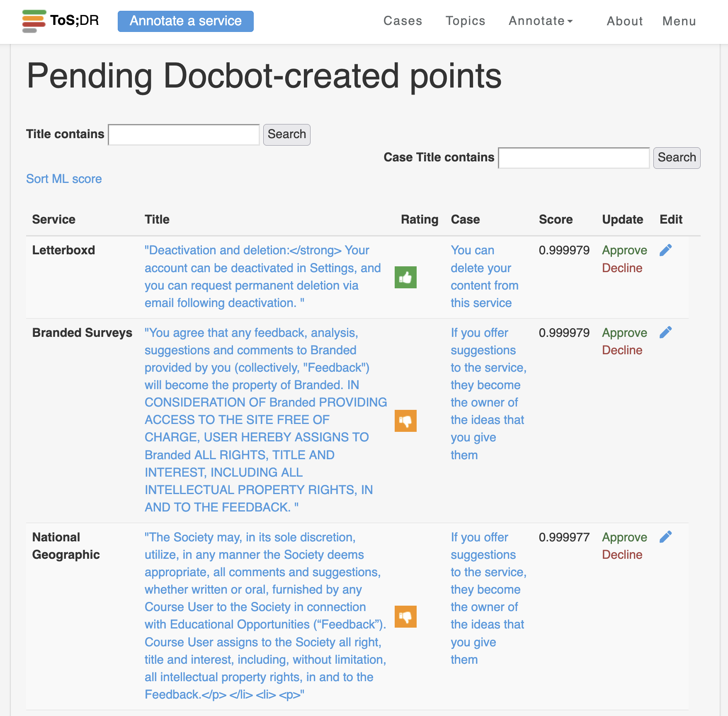
Task: Click Search next to Case Title contains field
Action: coord(677,158)
